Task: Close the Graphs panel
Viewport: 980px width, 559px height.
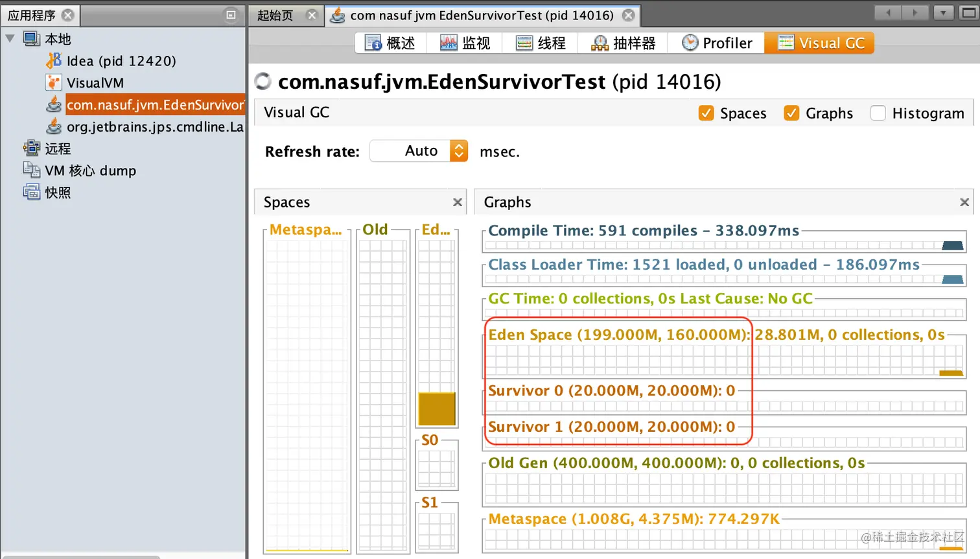Action: click(964, 202)
